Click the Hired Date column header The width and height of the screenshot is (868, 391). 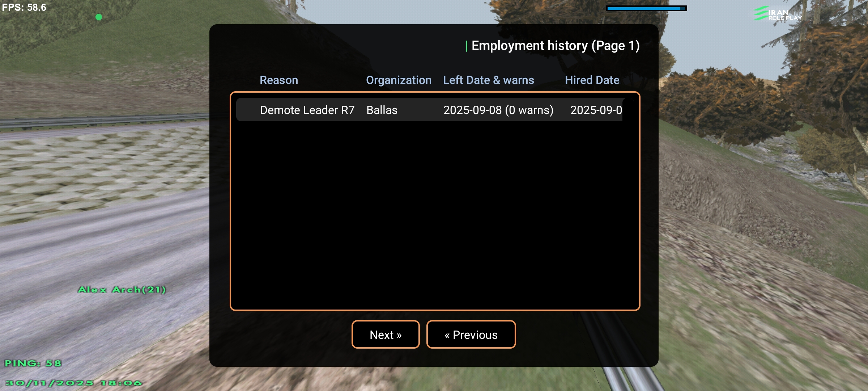(592, 80)
